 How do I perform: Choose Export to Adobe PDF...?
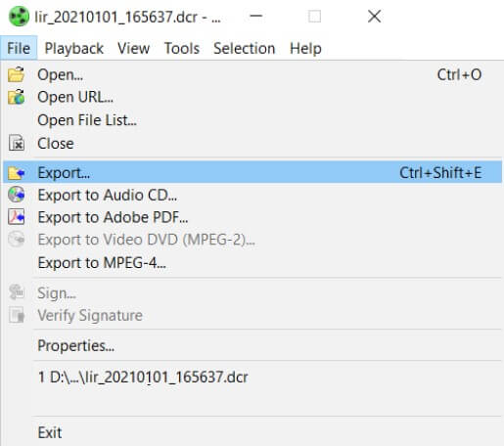[252, 217]
